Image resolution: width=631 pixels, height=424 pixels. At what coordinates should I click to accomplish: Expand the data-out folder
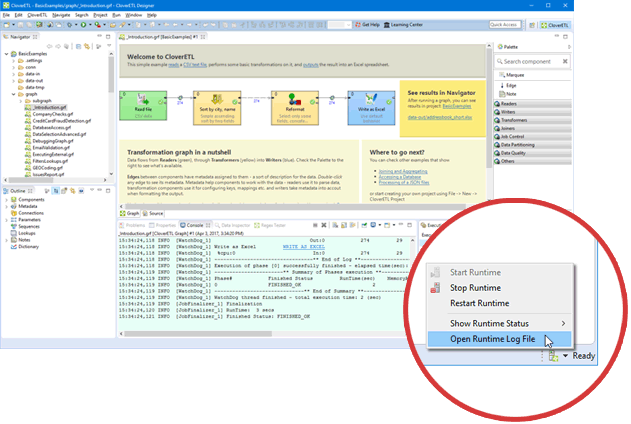pos(13,81)
